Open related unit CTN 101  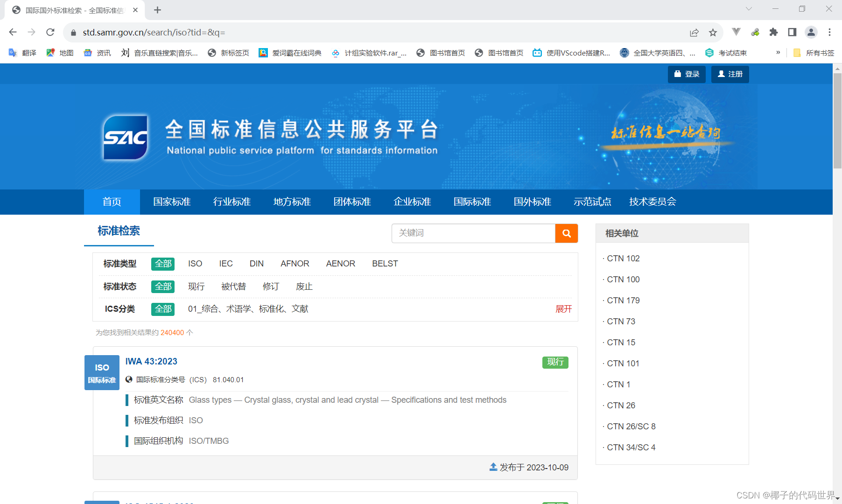(623, 364)
